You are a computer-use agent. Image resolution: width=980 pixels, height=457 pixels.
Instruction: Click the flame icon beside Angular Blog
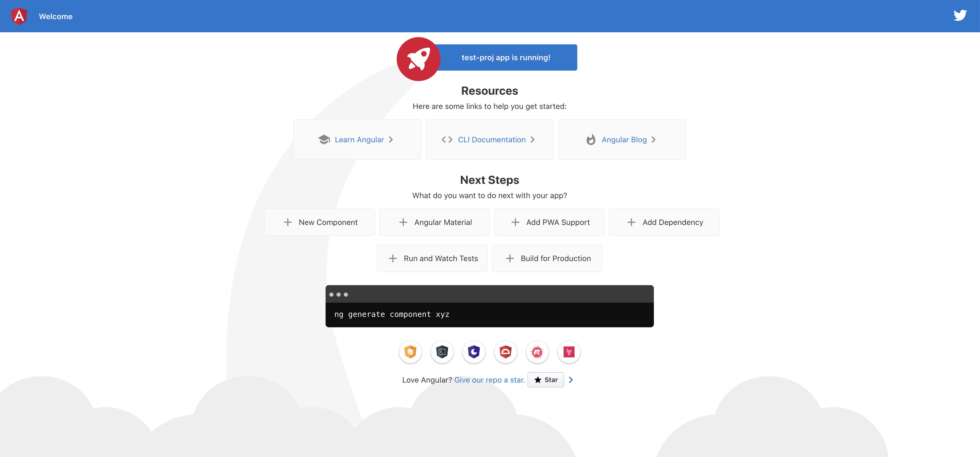coord(591,140)
